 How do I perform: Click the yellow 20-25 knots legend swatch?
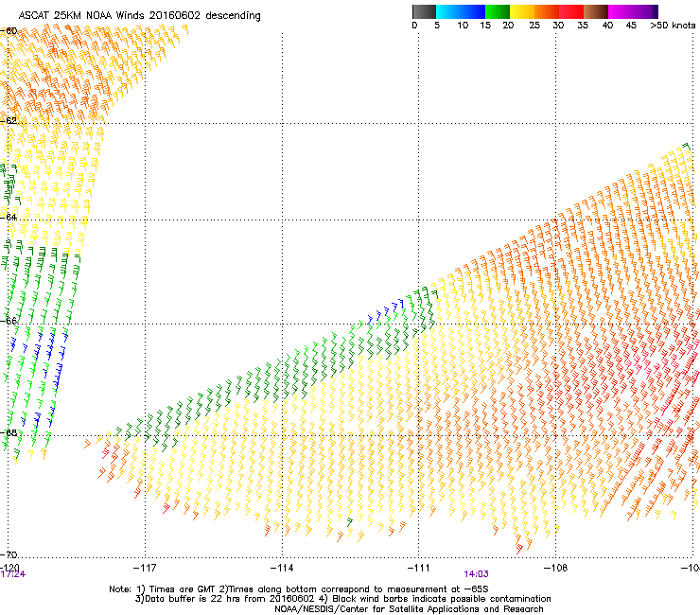click(x=522, y=11)
